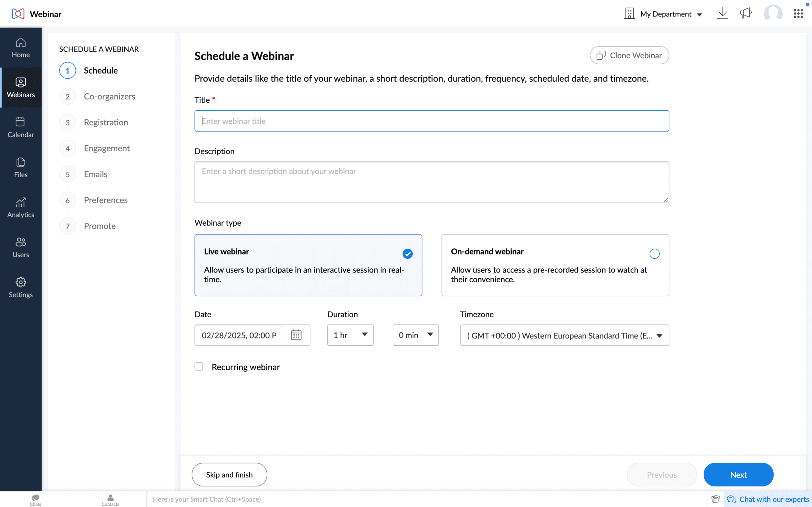This screenshot has height=507, width=812.
Task: Click the Next button
Action: (x=738, y=474)
